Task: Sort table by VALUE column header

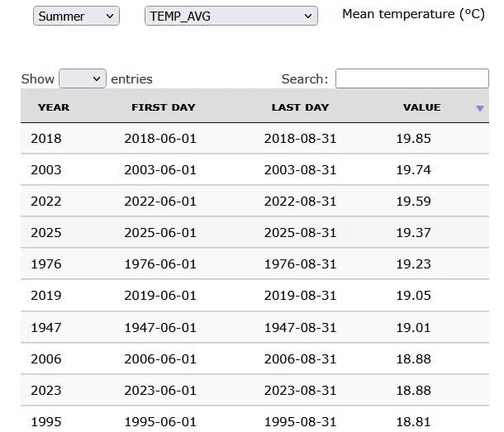Action: point(421,107)
